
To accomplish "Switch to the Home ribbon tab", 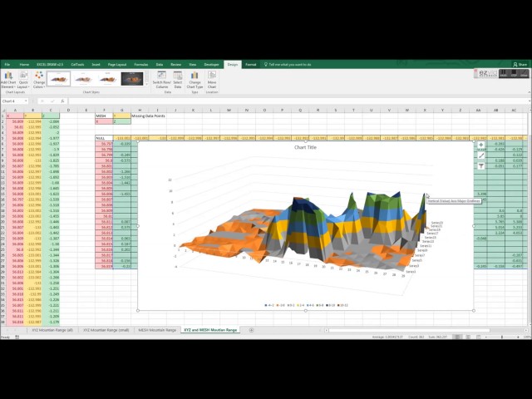I will click(x=24, y=65).
